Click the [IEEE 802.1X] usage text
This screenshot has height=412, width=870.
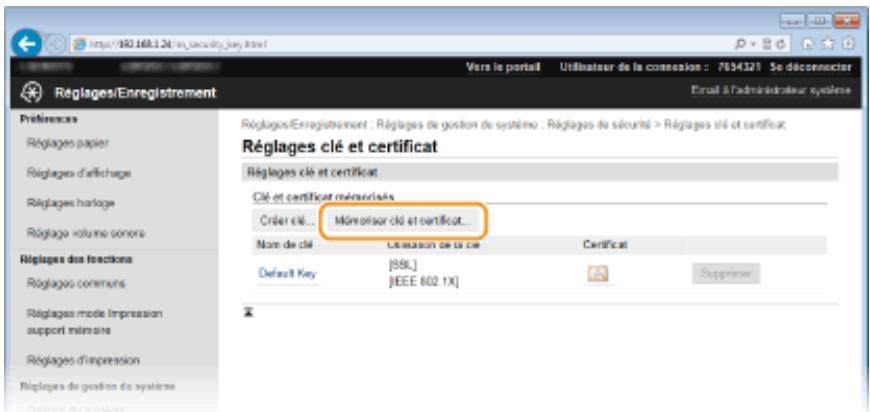(424, 283)
